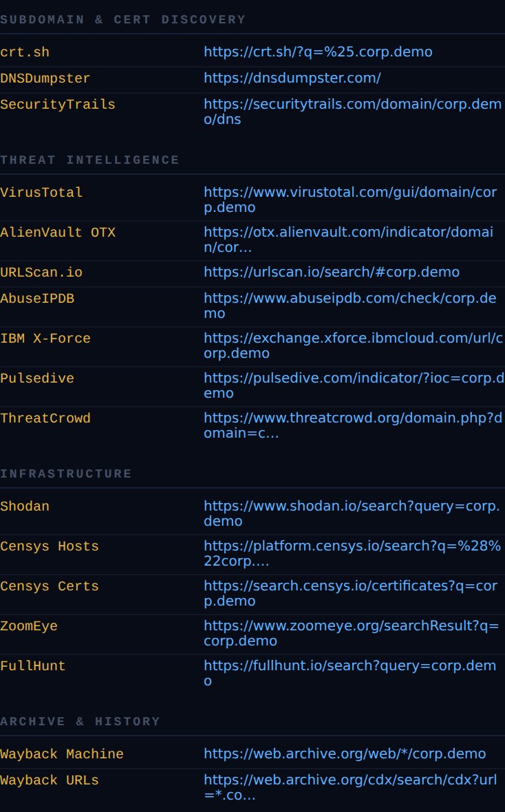This screenshot has height=812, width=505.
Task: Select the Censys Hosts label
Action: coord(50,546)
